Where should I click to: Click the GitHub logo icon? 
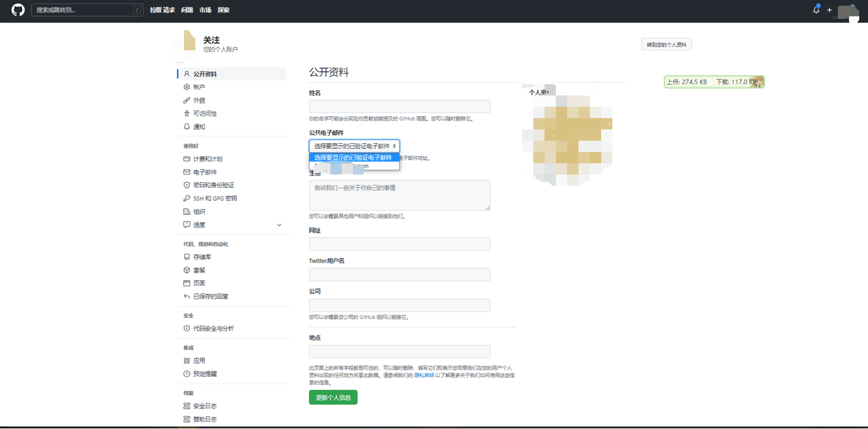coord(18,10)
